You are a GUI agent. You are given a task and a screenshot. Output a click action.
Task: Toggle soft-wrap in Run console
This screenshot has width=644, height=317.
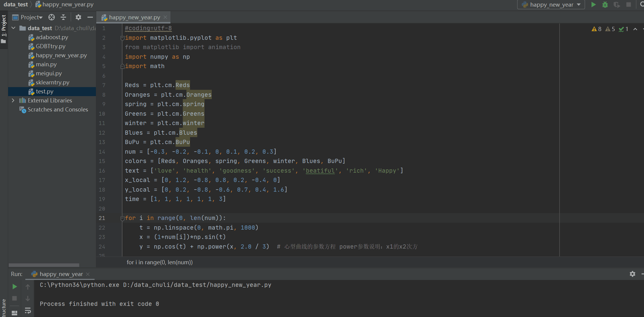(28, 311)
